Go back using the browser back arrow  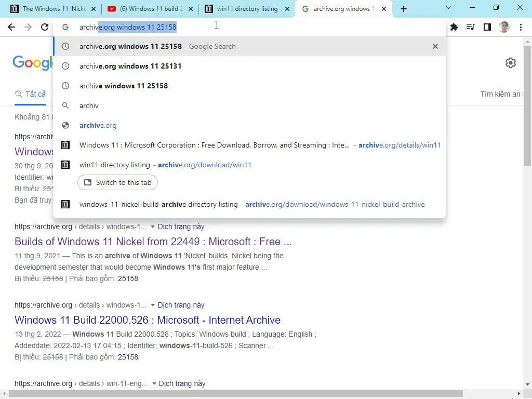[11, 27]
